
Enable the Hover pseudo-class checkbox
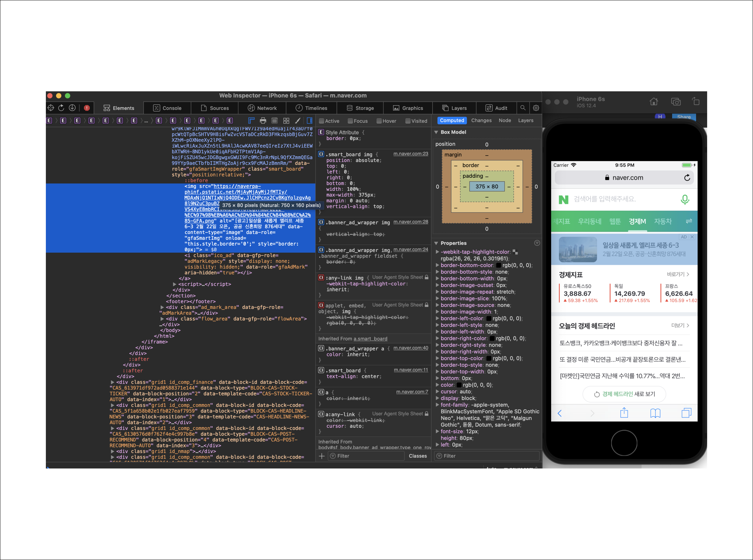pos(379,121)
